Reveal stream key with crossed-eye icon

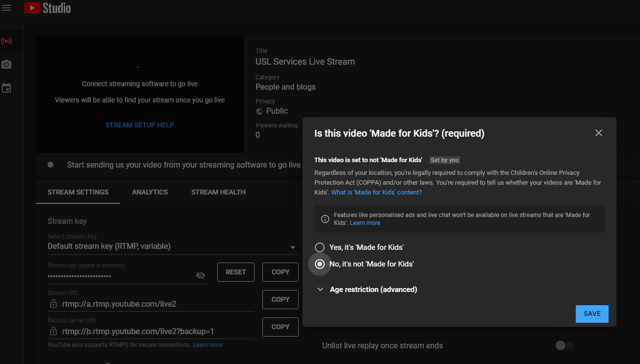200,275
